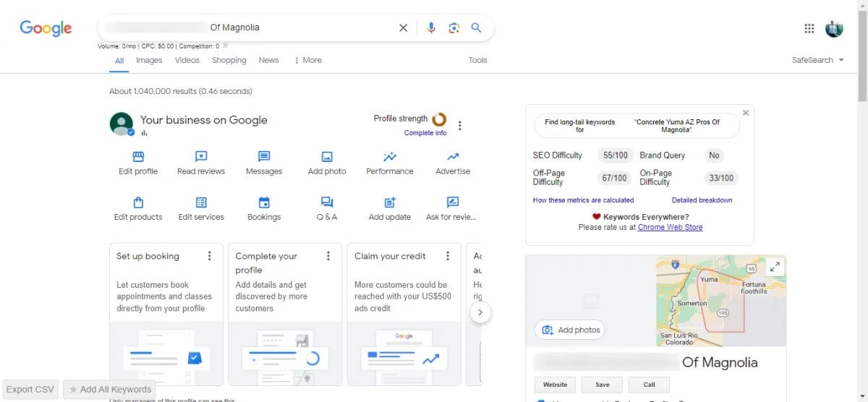Viewport: 868px width, 402px height.
Task: Click the Add photo icon
Action: pyautogui.click(x=327, y=157)
